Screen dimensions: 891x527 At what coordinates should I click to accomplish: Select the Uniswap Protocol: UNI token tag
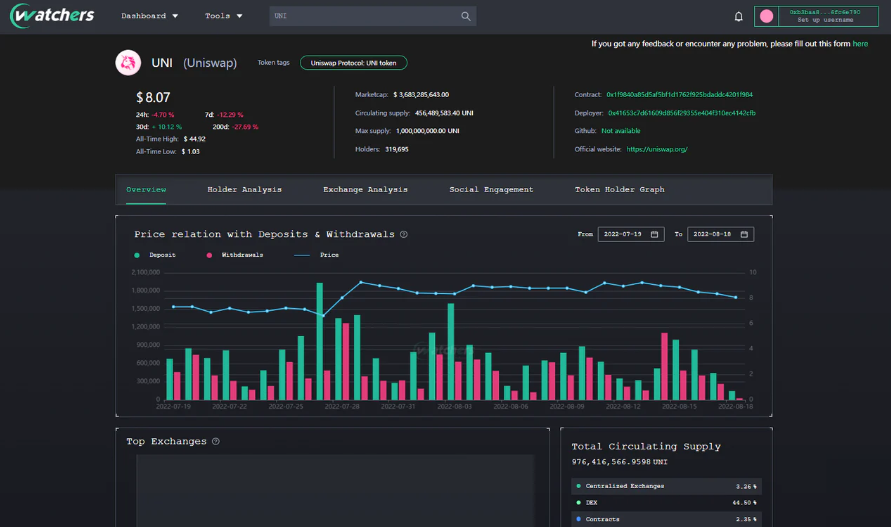pyautogui.click(x=353, y=63)
